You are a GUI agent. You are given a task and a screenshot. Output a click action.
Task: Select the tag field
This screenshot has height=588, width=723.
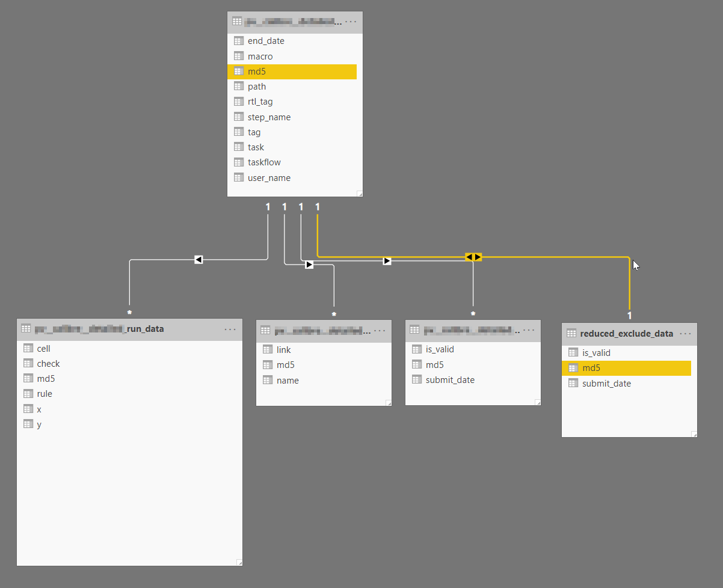pos(292,132)
